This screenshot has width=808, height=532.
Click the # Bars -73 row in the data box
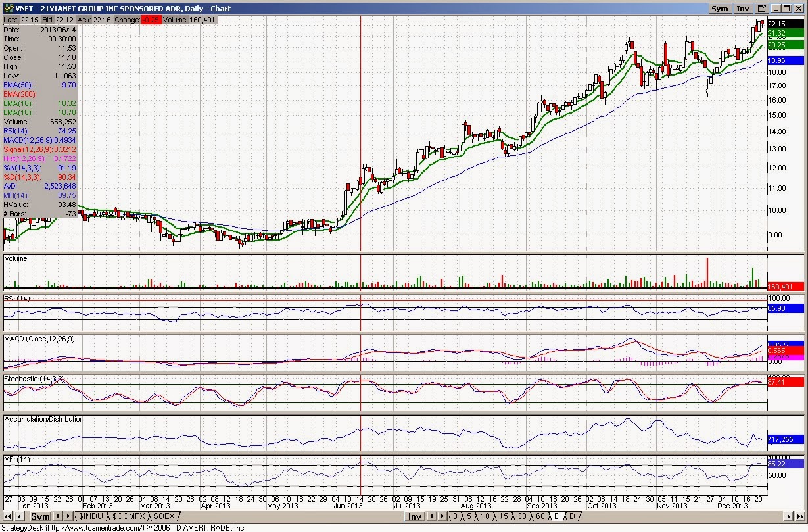coord(40,214)
